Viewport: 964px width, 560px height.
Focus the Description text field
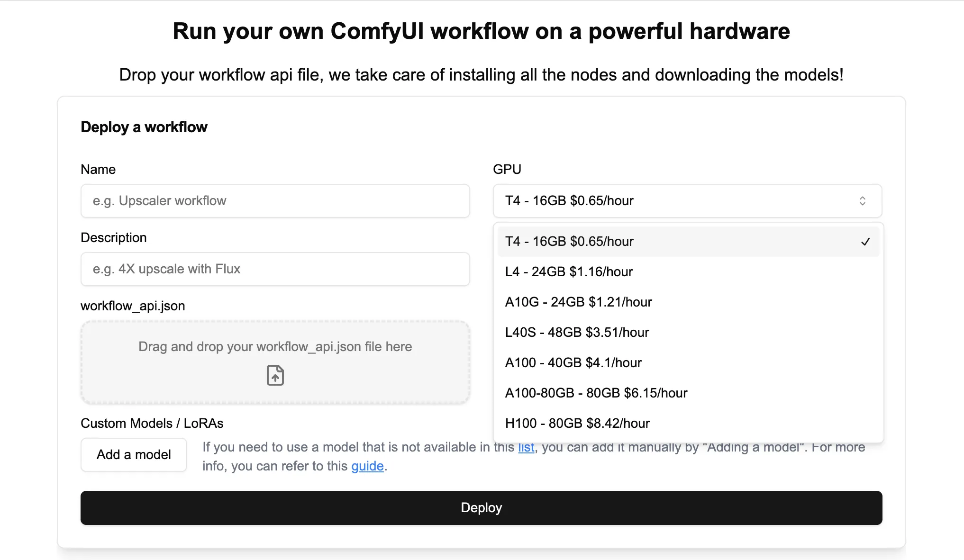tap(275, 269)
